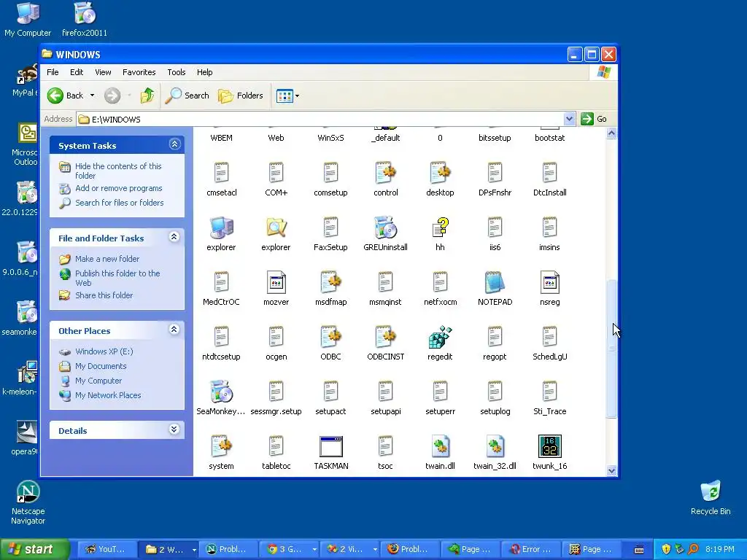Click the Go button
The image size is (747, 560).
tap(594, 119)
